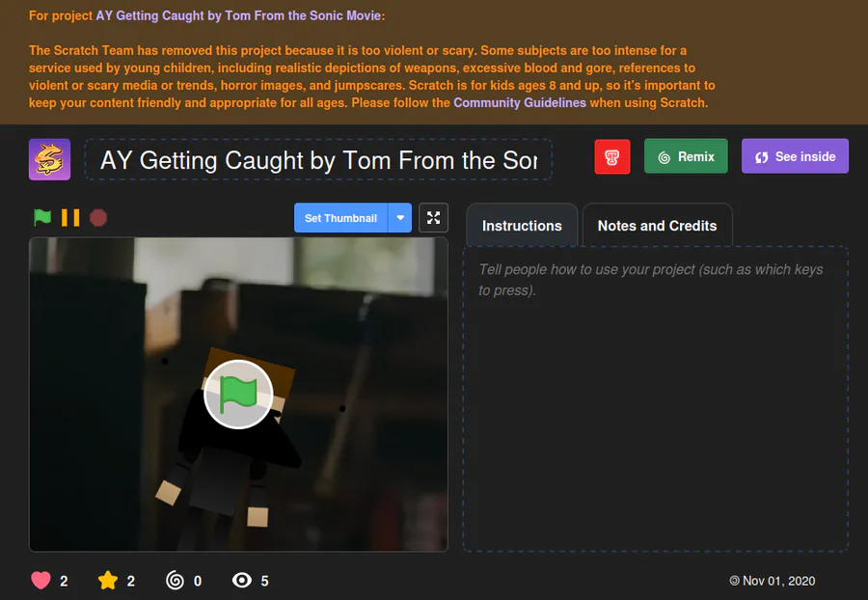The height and width of the screenshot is (600, 868).
Task: Start project with large center green flag
Action: tap(238, 395)
